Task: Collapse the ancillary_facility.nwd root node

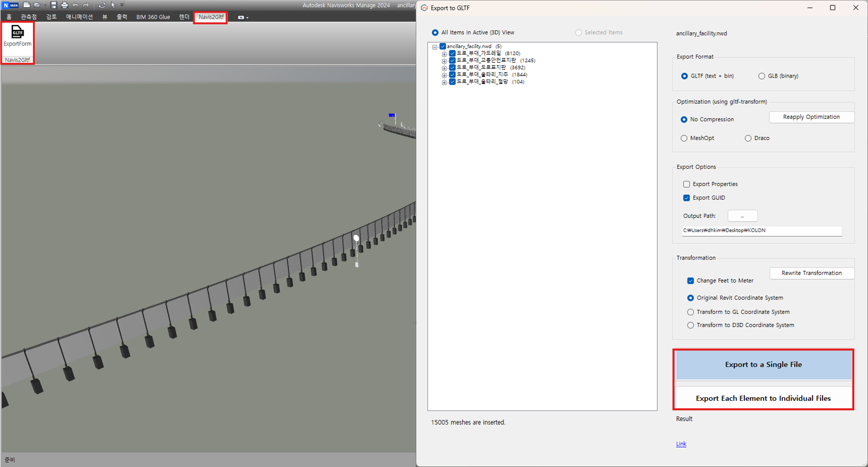Action: (434, 46)
